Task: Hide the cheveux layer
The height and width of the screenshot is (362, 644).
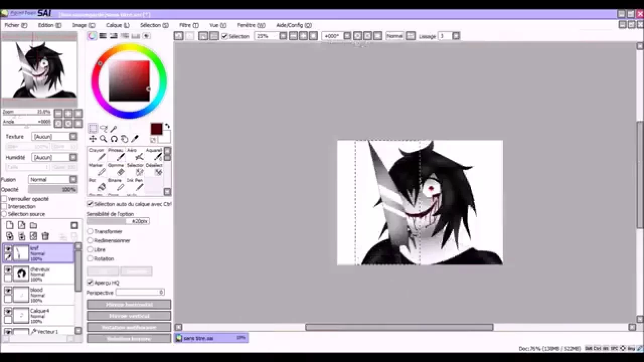Action: pos(8,270)
